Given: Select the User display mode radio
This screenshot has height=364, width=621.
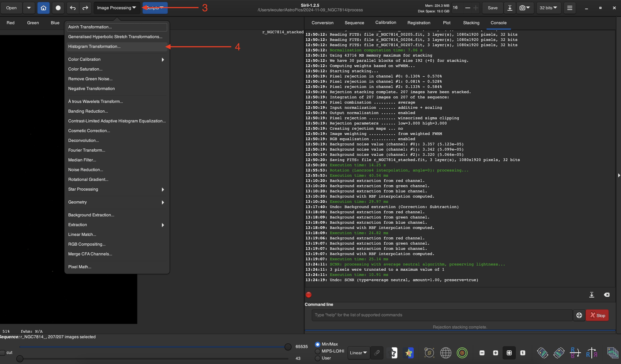Looking at the screenshot, I should (x=318, y=358).
